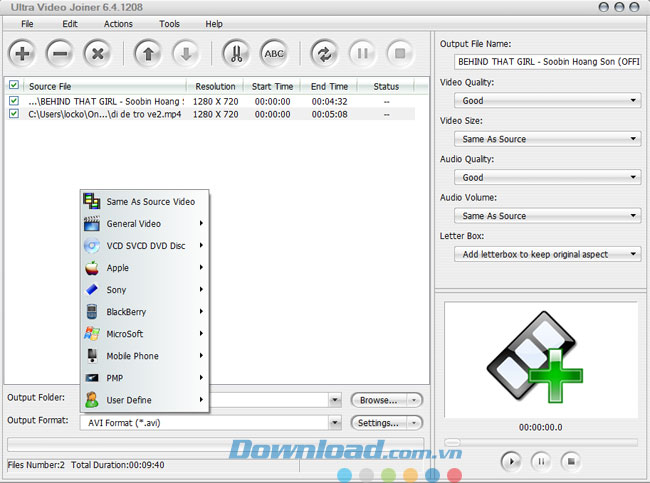650x483 pixels.
Task: Open PMP format submenu
Action: coord(145,378)
